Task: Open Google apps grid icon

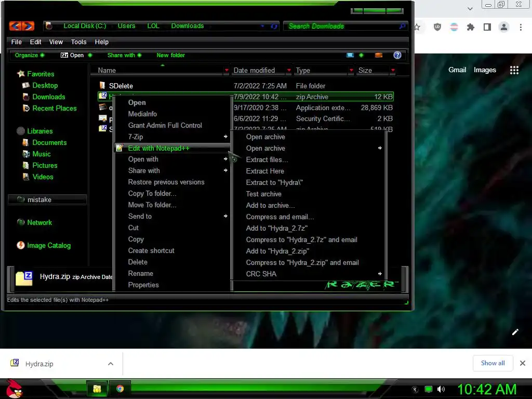Action: pyautogui.click(x=514, y=70)
